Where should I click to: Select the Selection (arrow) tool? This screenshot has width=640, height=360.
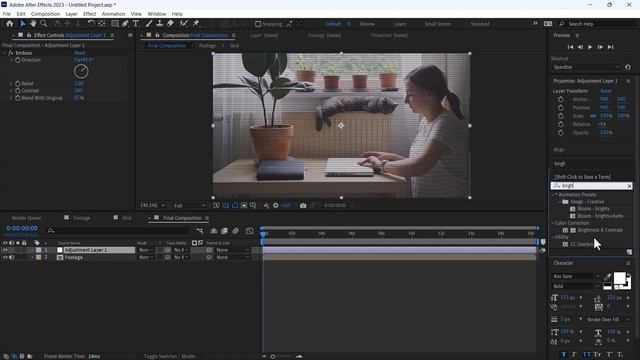[23, 24]
